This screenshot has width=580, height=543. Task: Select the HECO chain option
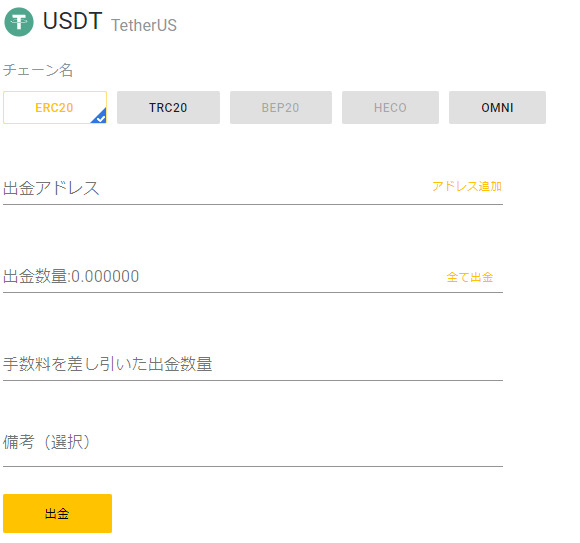(x=390, y=108)
